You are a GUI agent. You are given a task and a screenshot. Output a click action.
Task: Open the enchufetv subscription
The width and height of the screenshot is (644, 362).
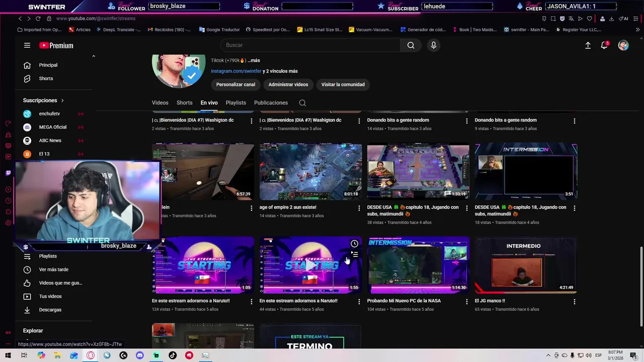tap(49, 114)
